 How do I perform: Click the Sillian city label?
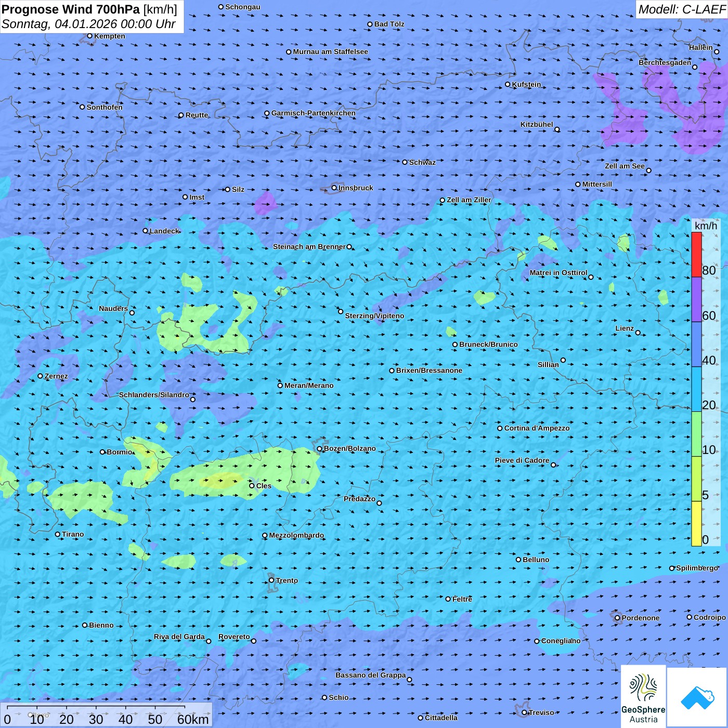(548, 365)
